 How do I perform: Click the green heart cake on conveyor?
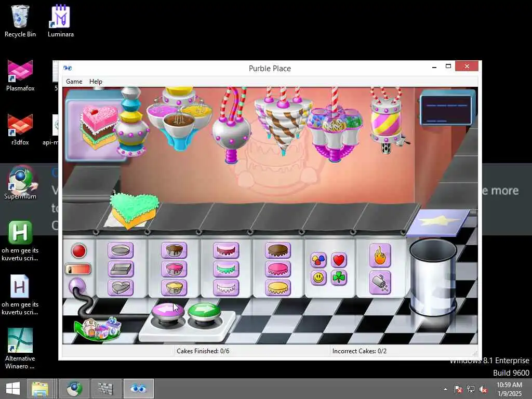coord(134,210)
